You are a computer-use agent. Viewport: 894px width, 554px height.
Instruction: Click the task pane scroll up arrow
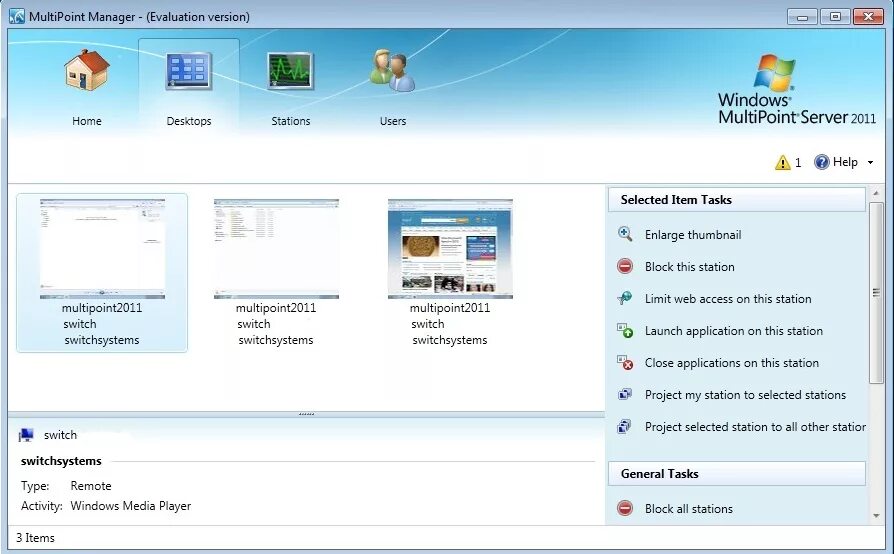[876, 193]
